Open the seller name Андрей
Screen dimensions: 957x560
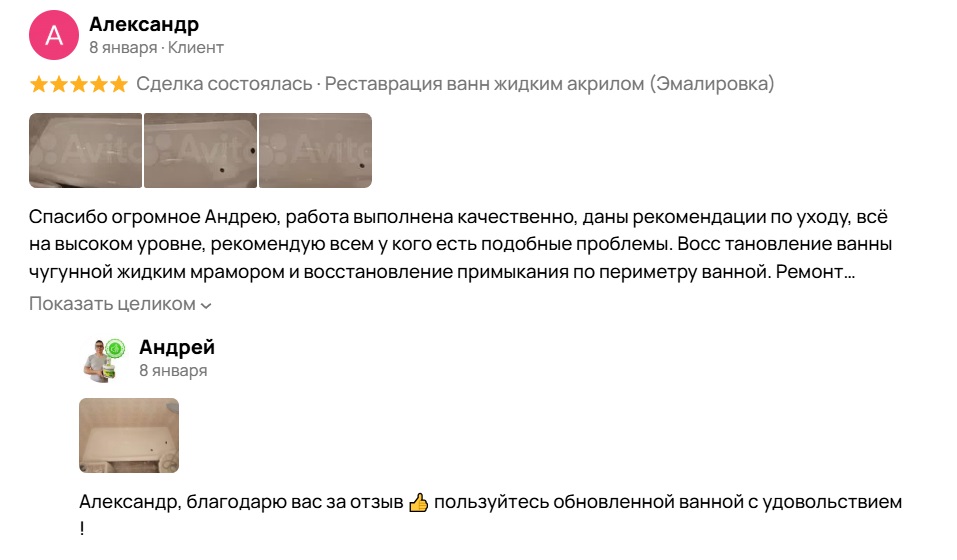click(177, 347)
